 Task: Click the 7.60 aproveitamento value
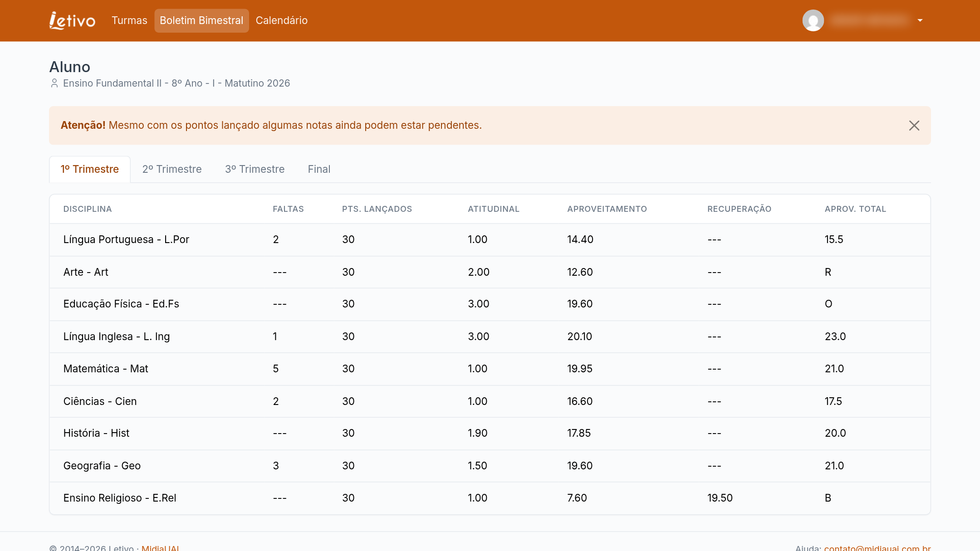click(x=577, y=498)
